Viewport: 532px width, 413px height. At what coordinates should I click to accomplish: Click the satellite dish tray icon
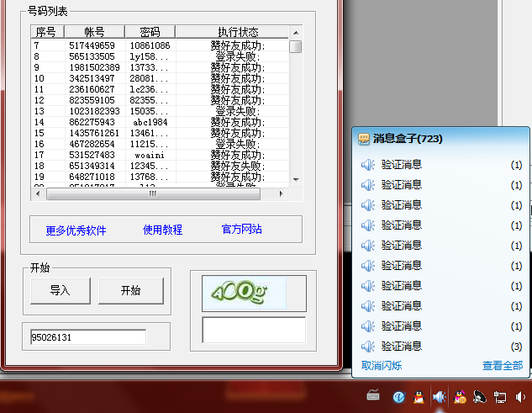click(480, 397)
